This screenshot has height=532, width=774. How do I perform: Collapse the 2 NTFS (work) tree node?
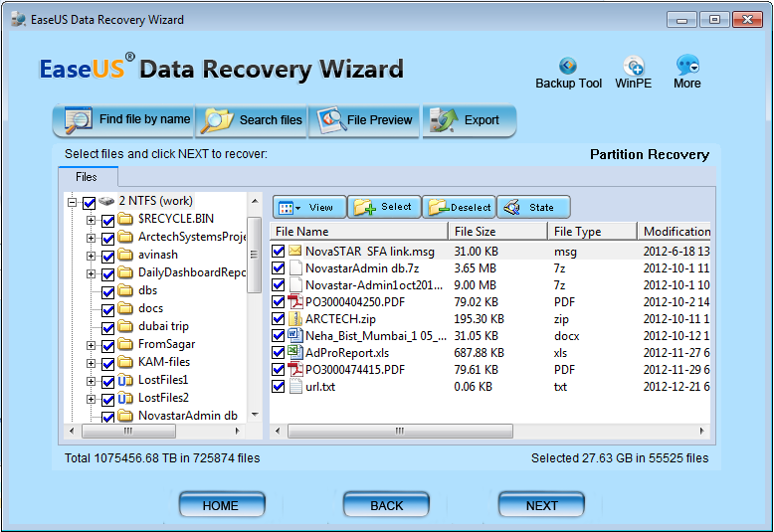click(72, 202)
